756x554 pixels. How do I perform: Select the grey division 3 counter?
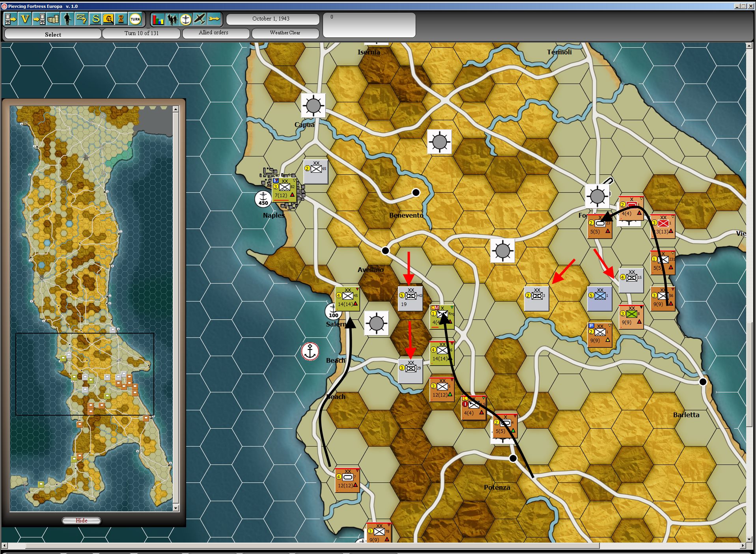537,298
